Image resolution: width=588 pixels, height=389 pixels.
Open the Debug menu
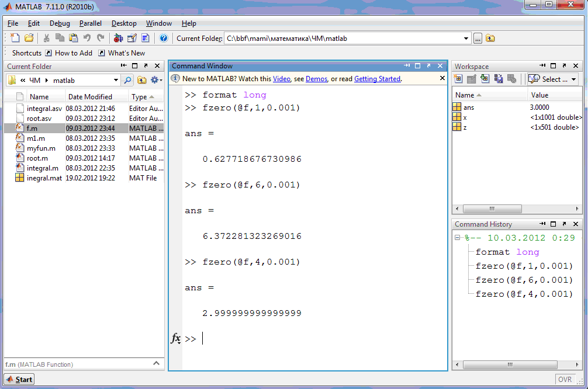click(x=60, y=23)
